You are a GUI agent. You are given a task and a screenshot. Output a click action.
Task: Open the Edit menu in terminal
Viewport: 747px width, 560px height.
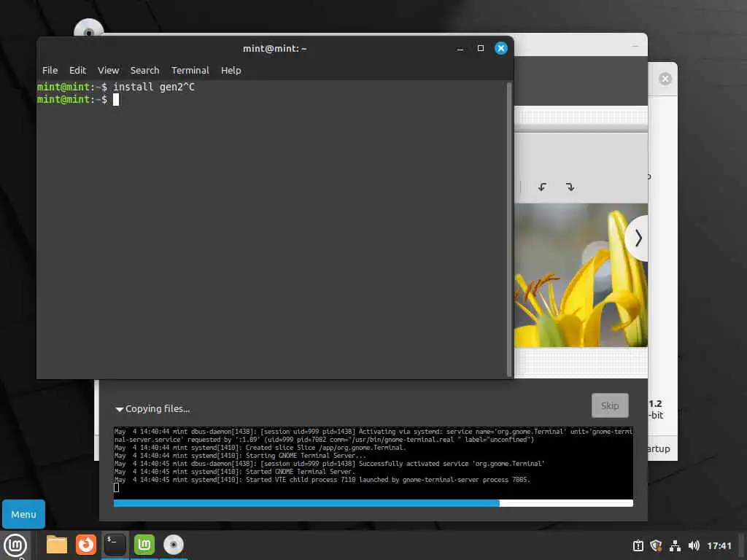[77, 71]
